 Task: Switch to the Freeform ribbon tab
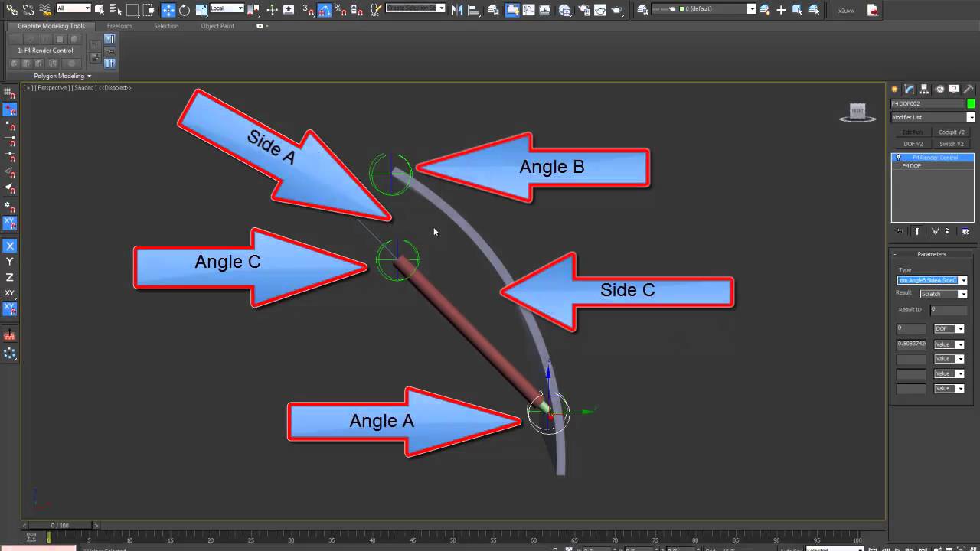[x=119, y=26]
